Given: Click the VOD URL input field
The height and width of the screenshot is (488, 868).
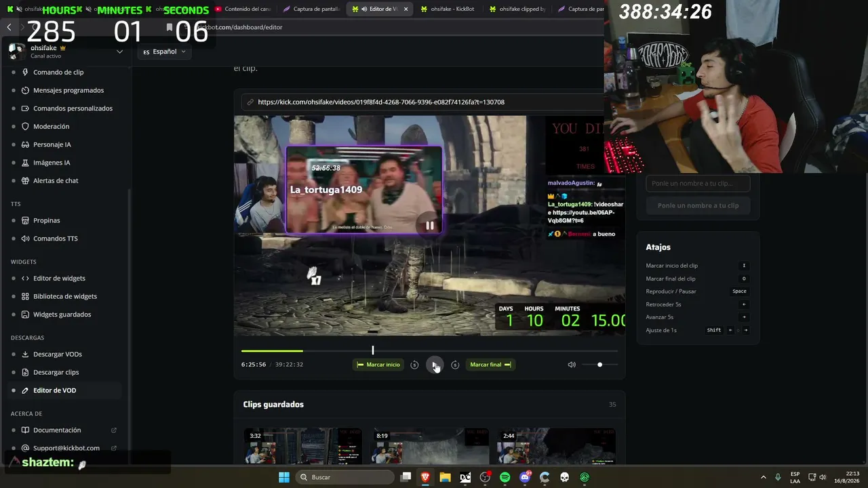Looking at the screenshot, I should [422, 102].
